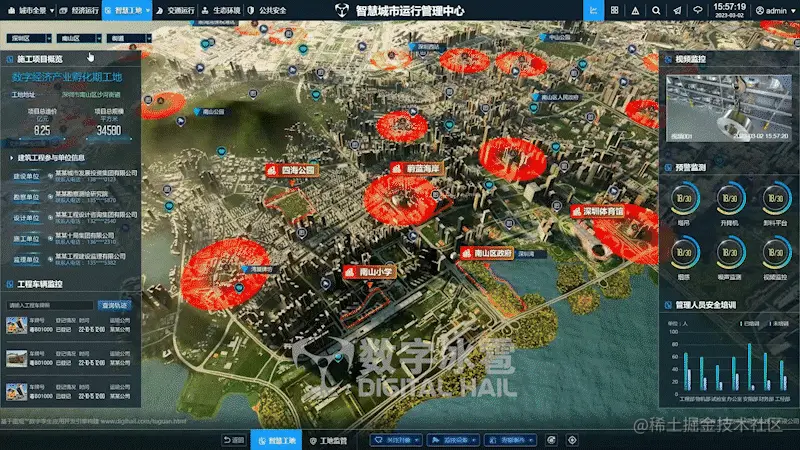Open the 交通运行 tab
The image size is (800, 450).
point(175,10)
